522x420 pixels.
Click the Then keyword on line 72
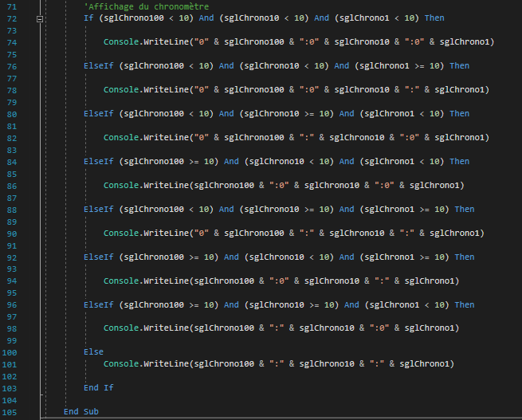[x=434, y=18]
